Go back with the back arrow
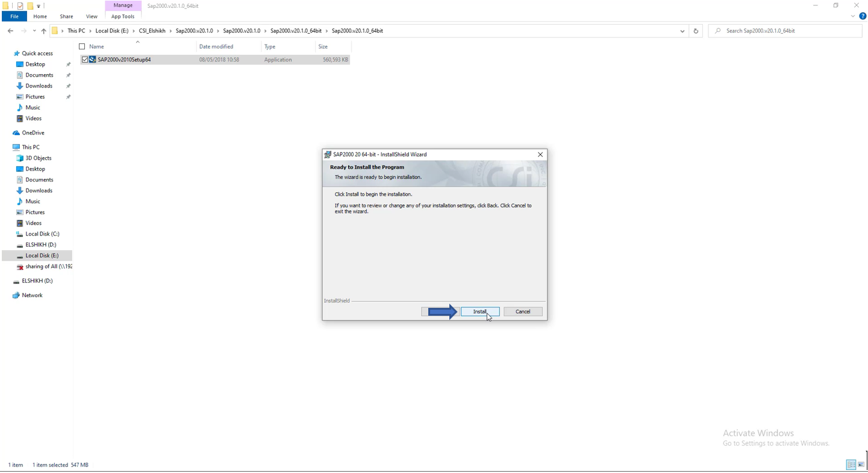 click(x=10, y=31)
